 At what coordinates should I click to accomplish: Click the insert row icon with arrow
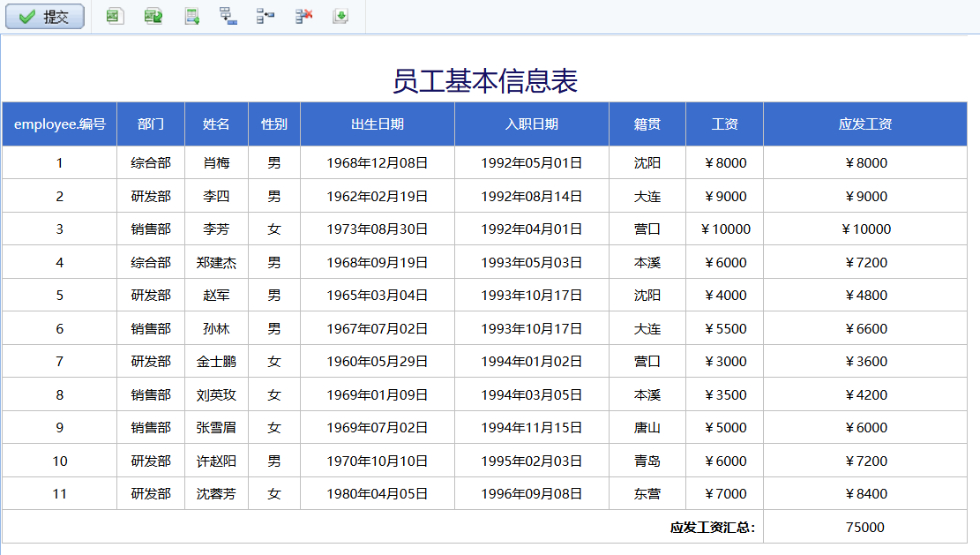[266, 17]
